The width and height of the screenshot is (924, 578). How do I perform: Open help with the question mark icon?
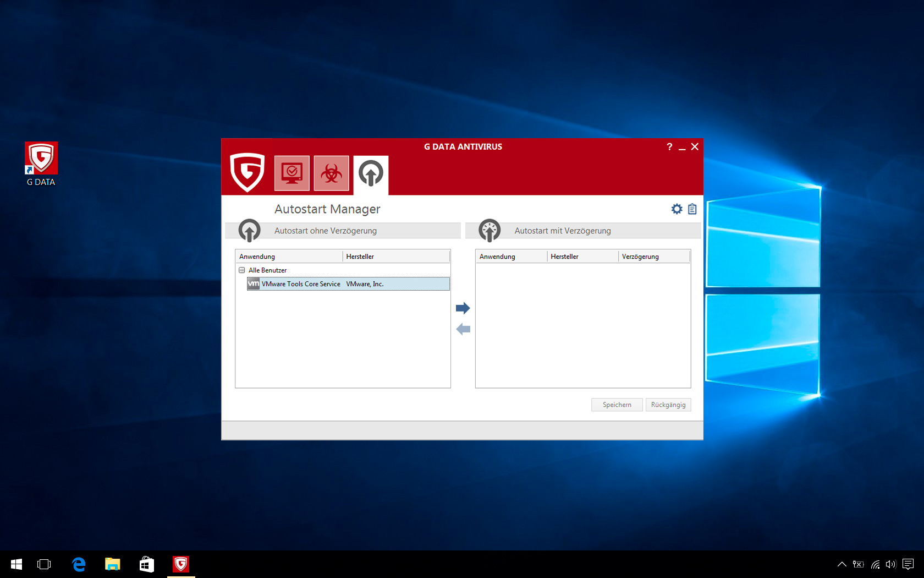(x=669, y=147)
